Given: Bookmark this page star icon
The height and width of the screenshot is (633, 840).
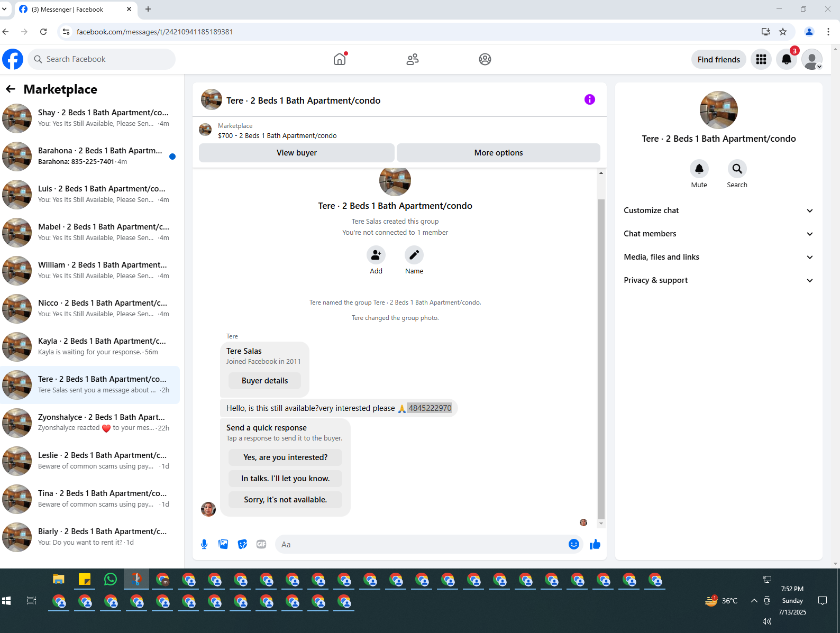Looking at the screenshot, I should (x=783, y=32).
